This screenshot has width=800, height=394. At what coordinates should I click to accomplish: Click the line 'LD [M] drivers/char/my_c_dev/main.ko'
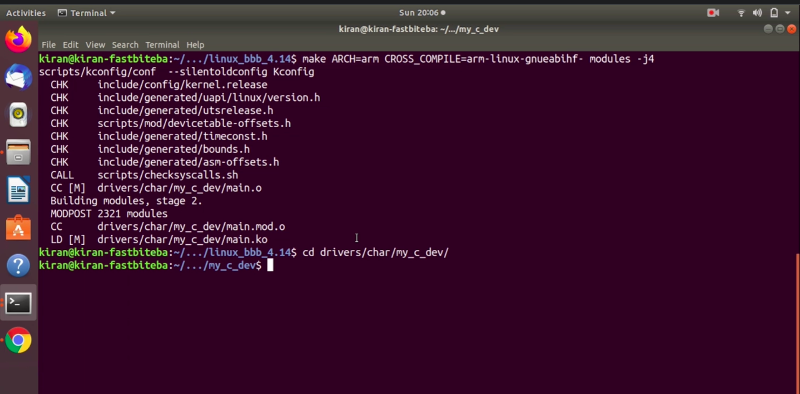(159, 239)
